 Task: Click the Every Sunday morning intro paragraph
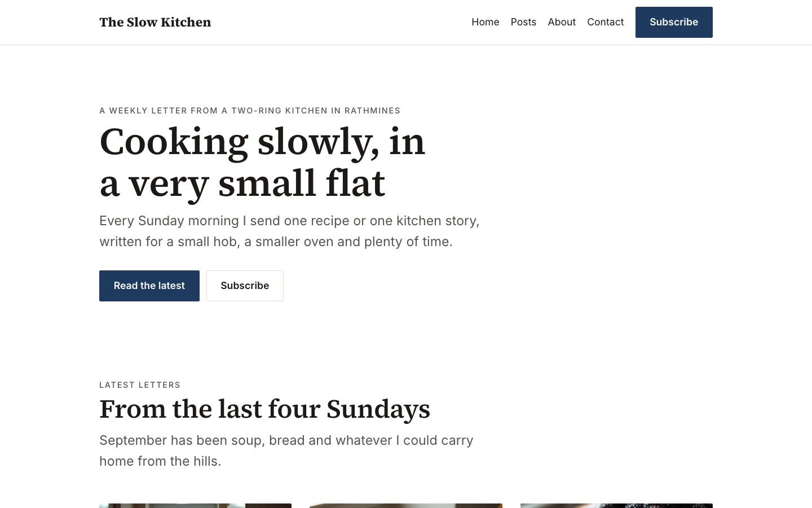point(289,231)
